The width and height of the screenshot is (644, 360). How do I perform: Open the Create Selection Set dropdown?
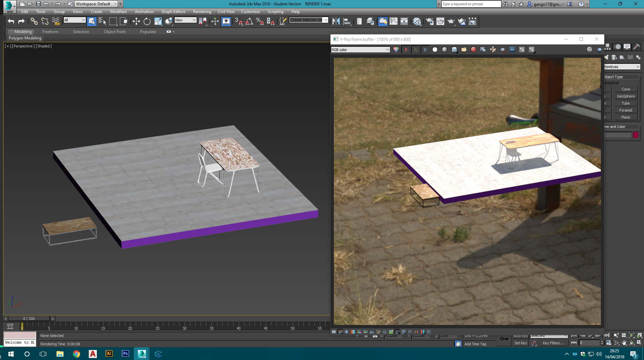pos(309,20)
